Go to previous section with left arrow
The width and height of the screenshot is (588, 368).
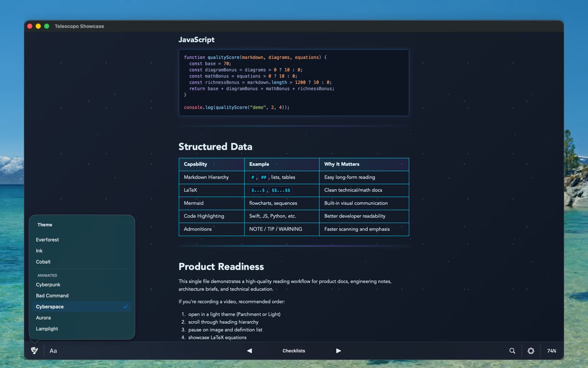pos(249,350)
